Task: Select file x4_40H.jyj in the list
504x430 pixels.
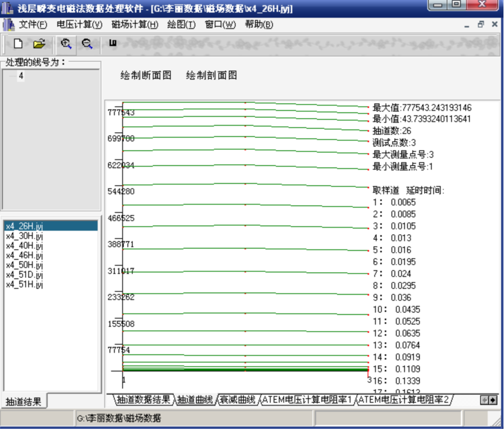Action: pos(24,246)
